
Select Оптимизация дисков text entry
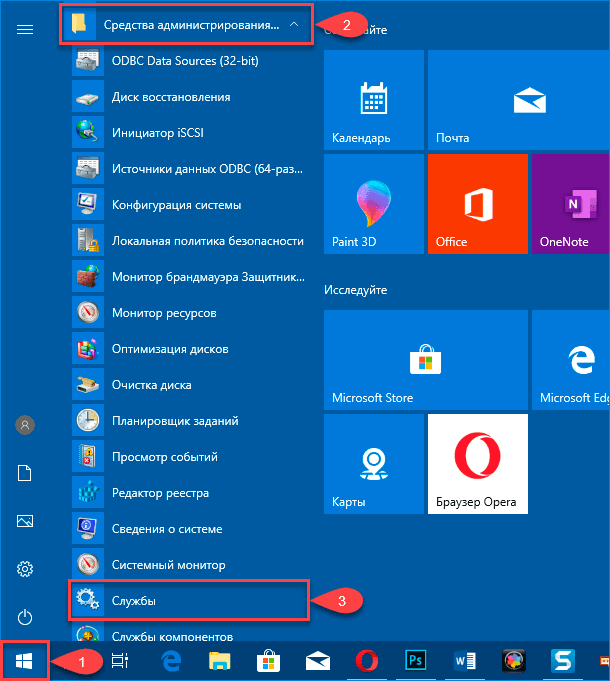click(170, 349)
